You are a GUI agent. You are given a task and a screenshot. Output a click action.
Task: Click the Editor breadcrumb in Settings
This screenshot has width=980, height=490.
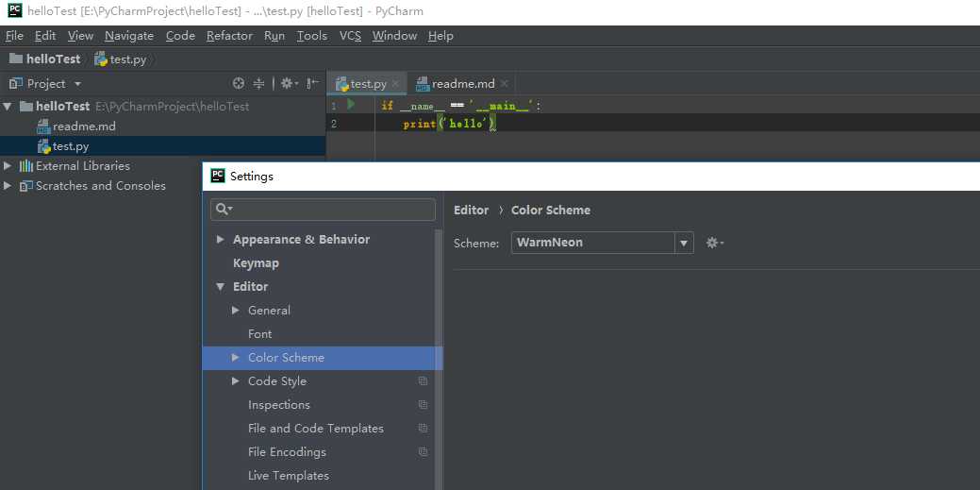pos(472,211)
